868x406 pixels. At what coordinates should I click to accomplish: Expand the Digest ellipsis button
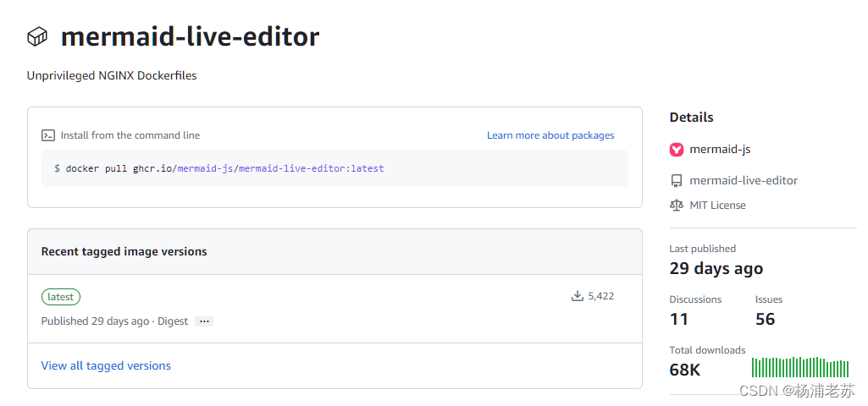pos(204,321)
